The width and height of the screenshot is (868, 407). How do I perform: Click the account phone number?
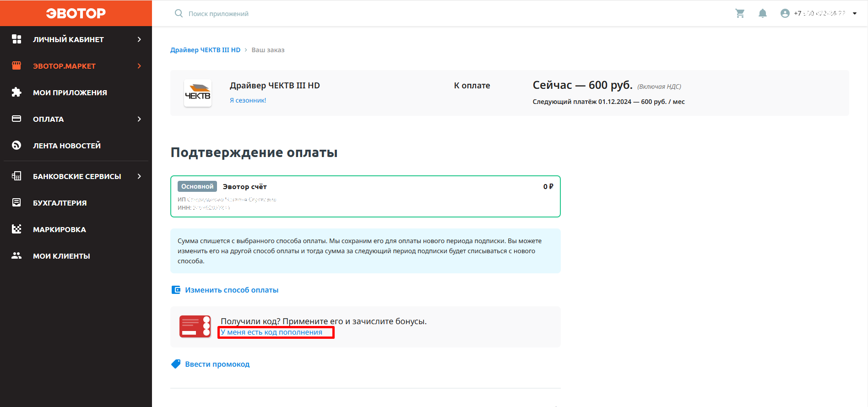click(x=819, y=13)
